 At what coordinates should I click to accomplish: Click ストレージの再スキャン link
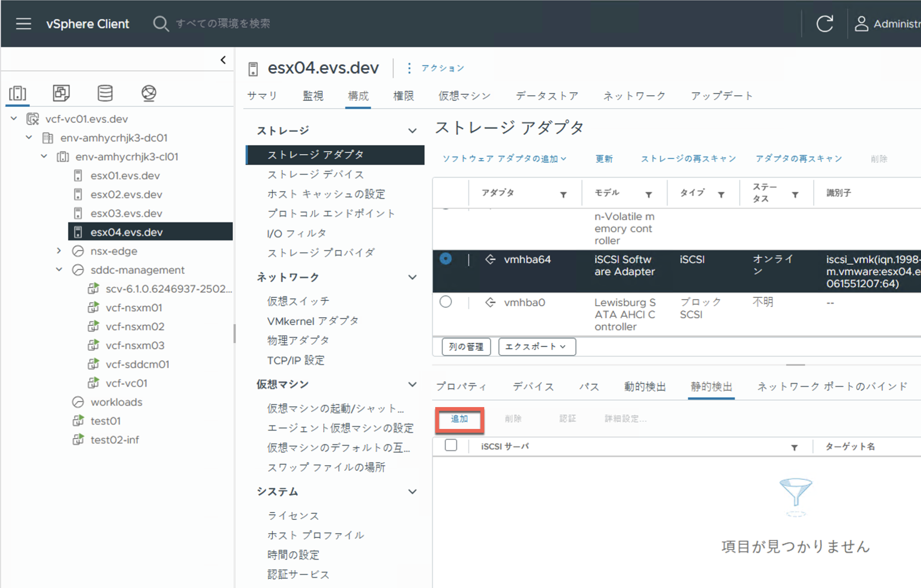688,159
